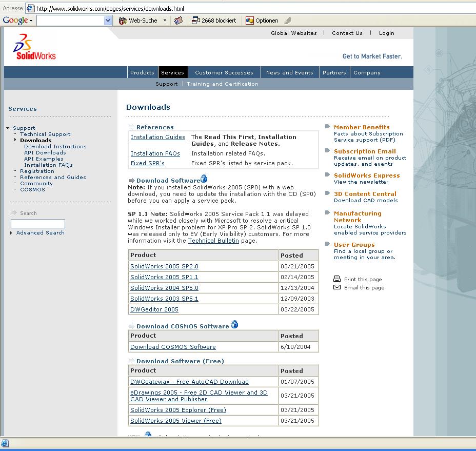Click the arrow bullet beside Manufacturing Network
Image resolution: width=476 pixels, height=451 pixels.
click(x=327, y=212)
